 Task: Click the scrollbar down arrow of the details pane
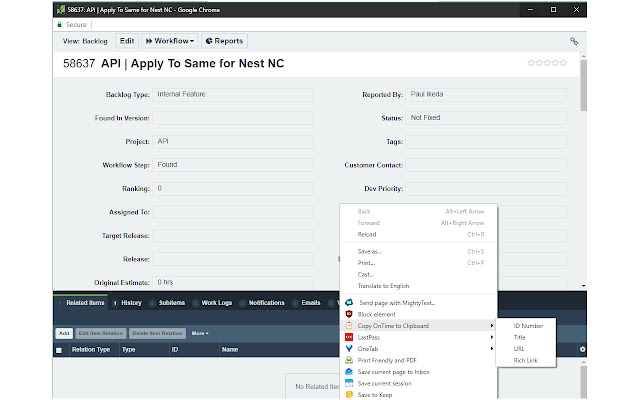584,286
